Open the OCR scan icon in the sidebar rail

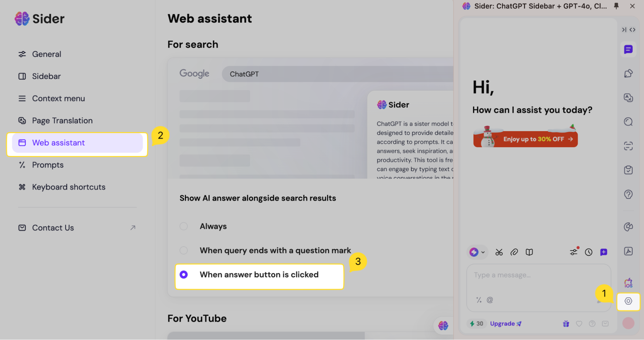(628, 146)
